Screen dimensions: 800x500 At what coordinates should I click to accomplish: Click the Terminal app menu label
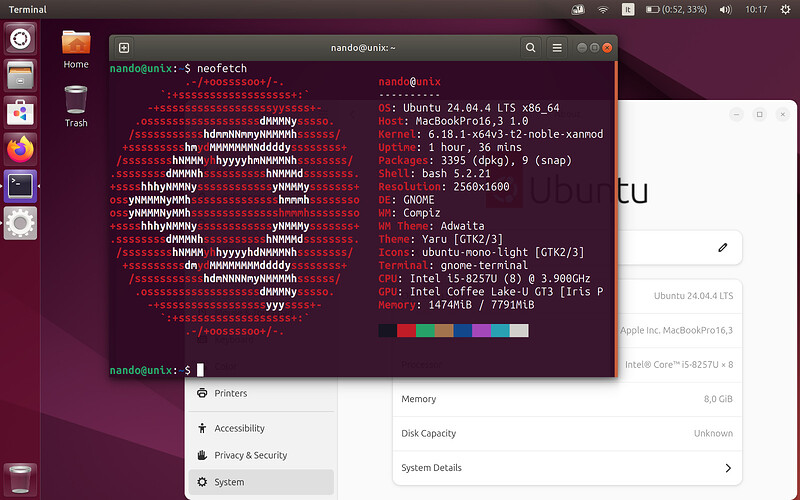click(x=28, y=10)
